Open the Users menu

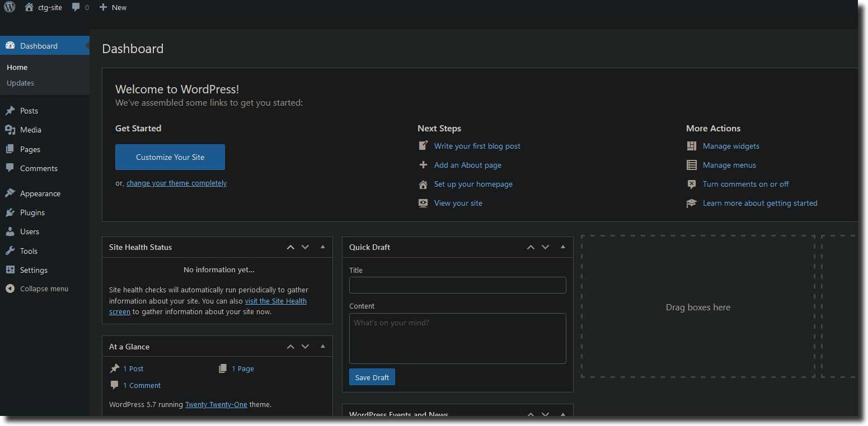click(45, 231)
